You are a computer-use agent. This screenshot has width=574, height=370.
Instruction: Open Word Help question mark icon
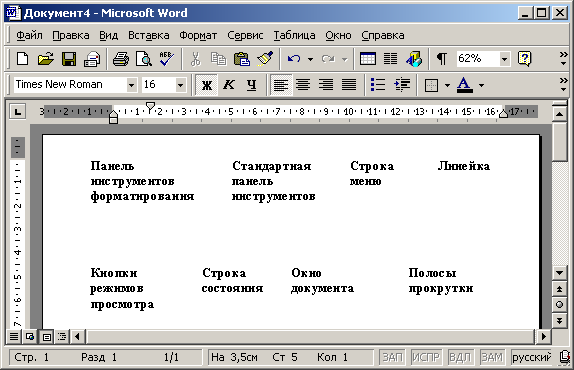[x=524, y=59]
